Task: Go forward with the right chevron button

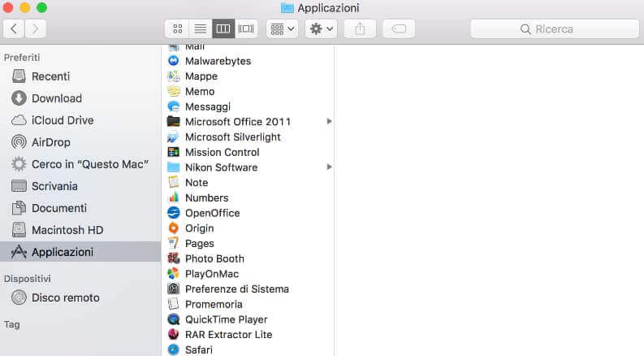Action: (x=35, y=28)
